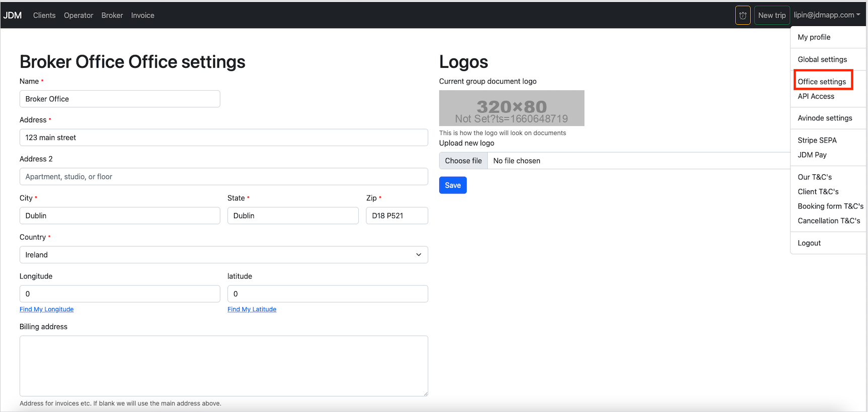Open the Invoice nav menu

point(142,16)
